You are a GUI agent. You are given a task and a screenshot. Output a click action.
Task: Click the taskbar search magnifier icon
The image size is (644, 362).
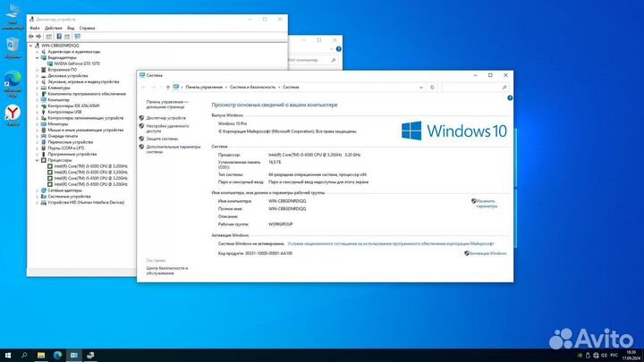[24, 356]
